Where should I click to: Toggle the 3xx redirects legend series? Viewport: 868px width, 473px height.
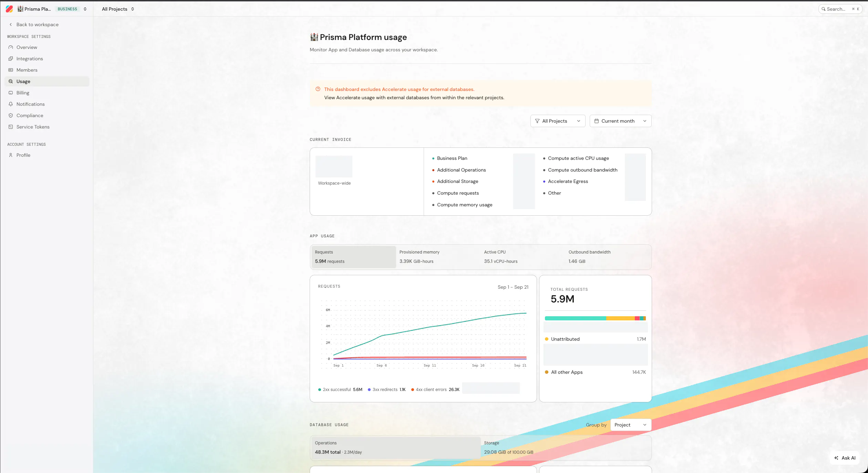click(387, 390)
